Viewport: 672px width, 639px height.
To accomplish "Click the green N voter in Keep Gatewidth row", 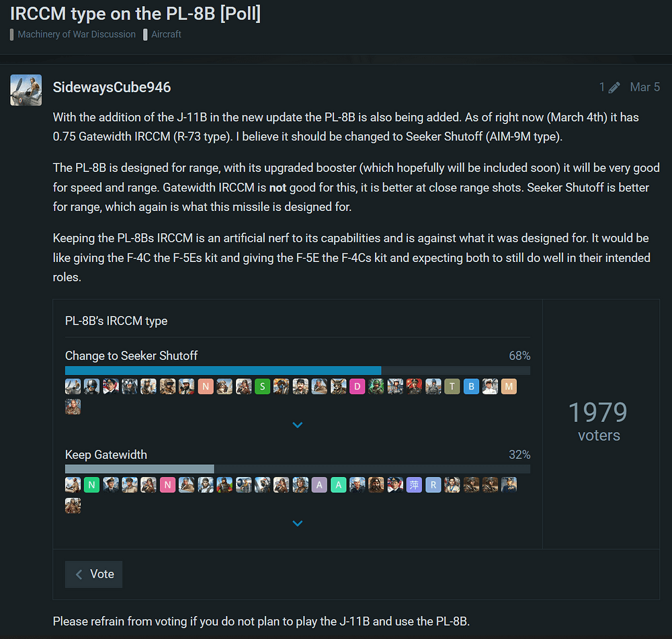I will (91, 485).
